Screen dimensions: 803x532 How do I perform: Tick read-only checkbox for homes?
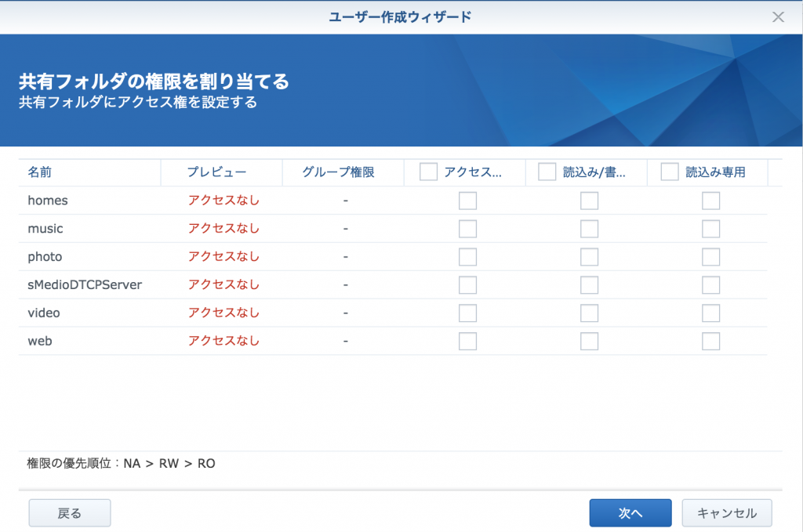(710, 201)
